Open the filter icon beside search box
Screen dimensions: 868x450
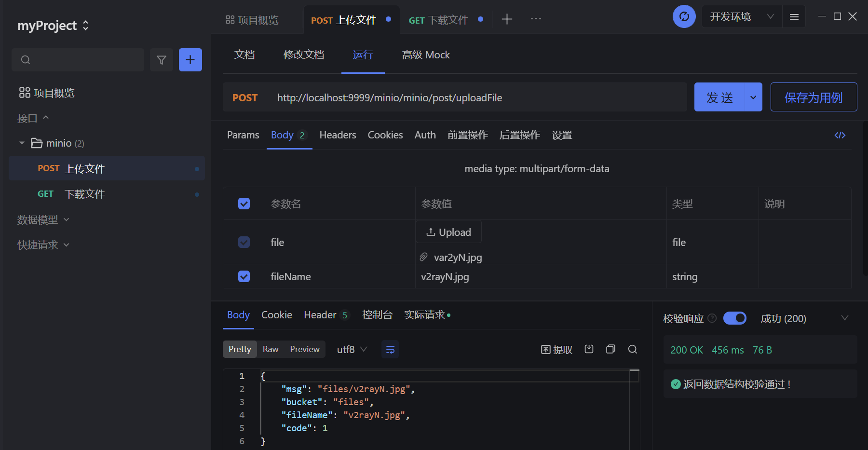click(x=162, y=60)
